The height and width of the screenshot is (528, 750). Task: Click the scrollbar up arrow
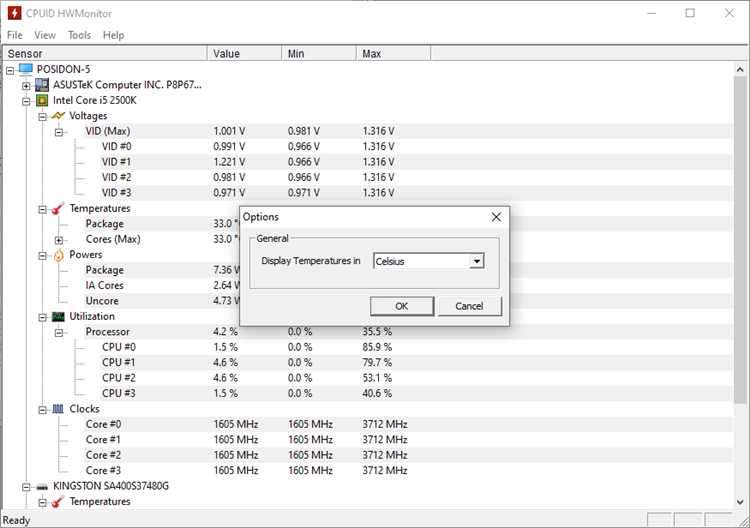740,70
